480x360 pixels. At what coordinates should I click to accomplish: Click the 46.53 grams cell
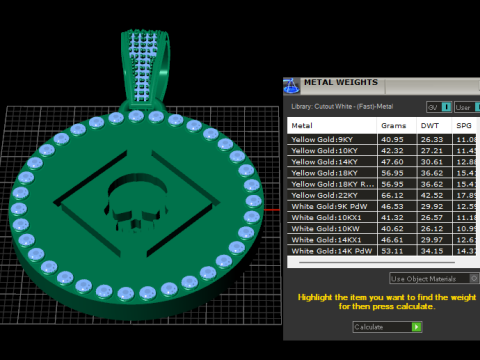pyautogui.click(x=397, y=207)
